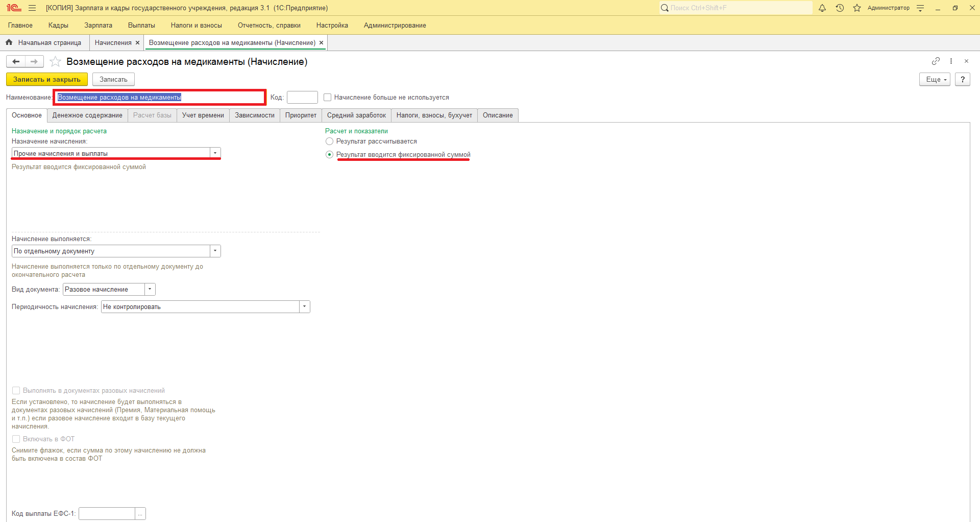This screenshot has width=980, height=522.
Task: Toggle 'Включать в ФОТ' checkbox
Action: (16, 439)
